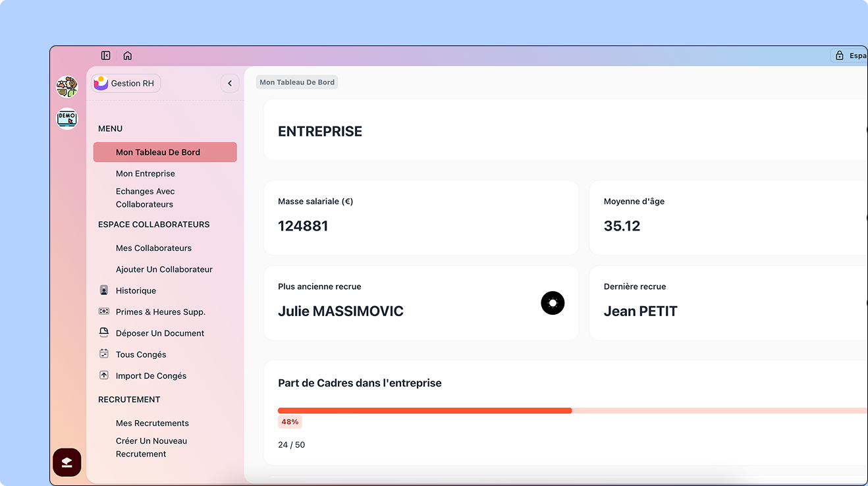Select Ajouter Un Collaborateur

[164, 269]
